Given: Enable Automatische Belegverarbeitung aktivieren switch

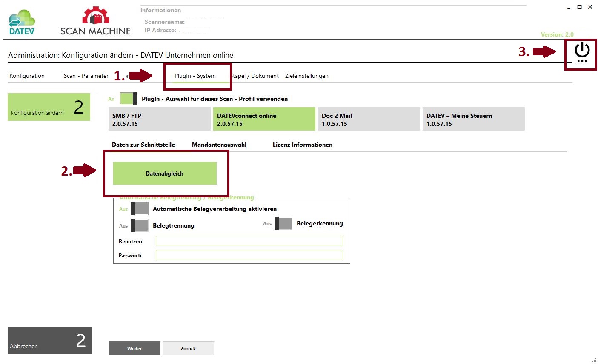Looking at the screenshot, I should tap(140, 209).
